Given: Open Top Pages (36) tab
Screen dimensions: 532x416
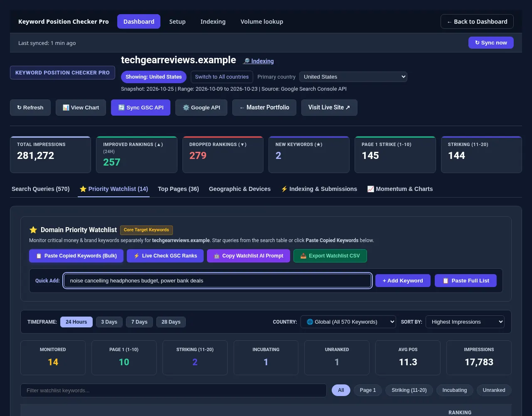Looking at the screenshot, I should tap(178, 189).
